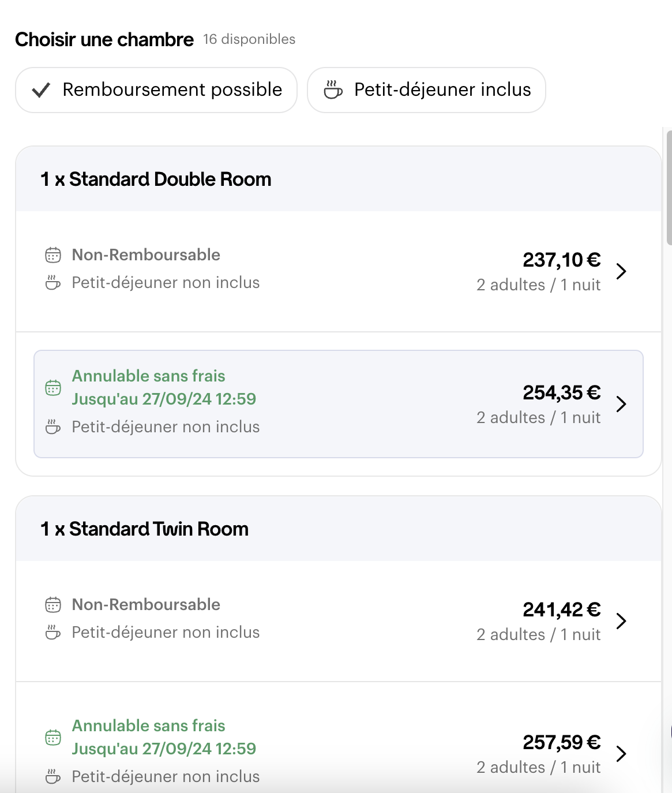This screenshot has height=793, width=672.
Task: Open the 237,10 € offer chevron
Action: coord(621,271)
